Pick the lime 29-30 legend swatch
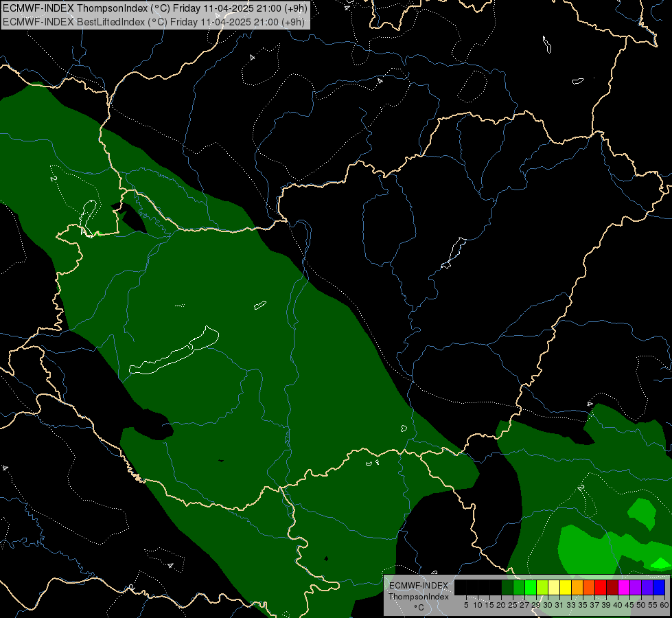The height and width of the screenshot is (618, 672). (x=542, y=588)
